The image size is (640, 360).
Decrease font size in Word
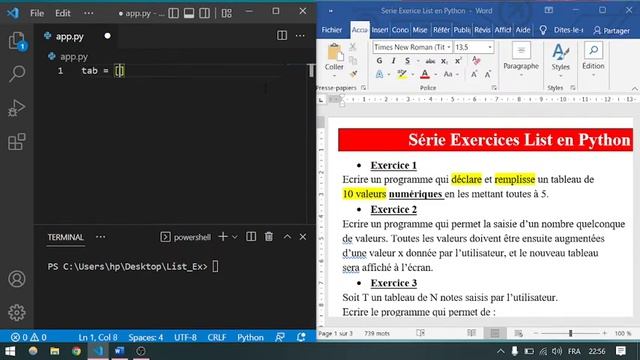tap(488, 74)
